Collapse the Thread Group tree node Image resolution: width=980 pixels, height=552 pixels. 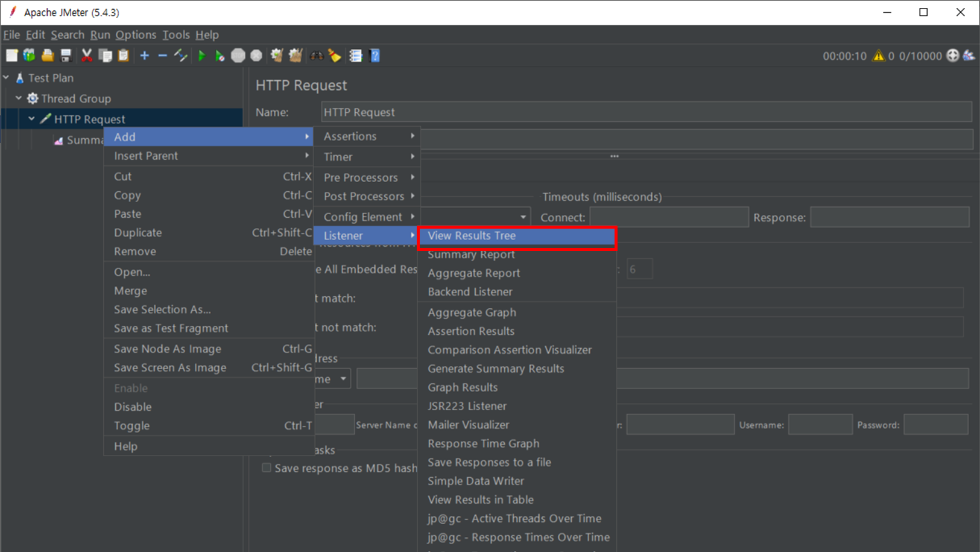(x=19, y=98)
